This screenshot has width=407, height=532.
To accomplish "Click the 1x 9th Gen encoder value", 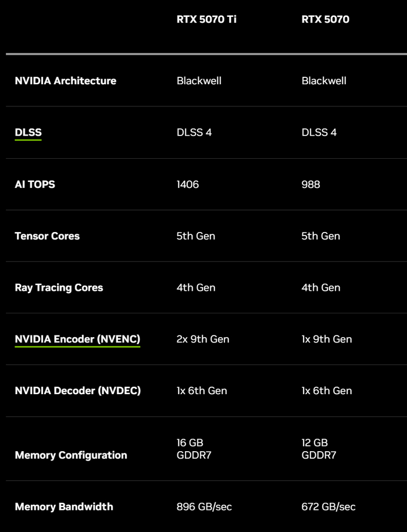I will 327,339.
